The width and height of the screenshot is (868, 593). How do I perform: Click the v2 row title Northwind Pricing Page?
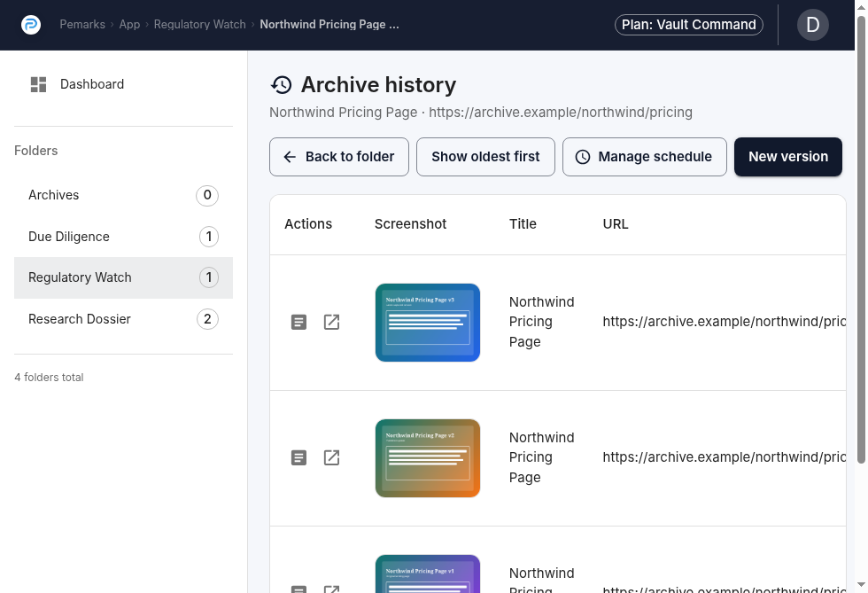click(542, 457)
